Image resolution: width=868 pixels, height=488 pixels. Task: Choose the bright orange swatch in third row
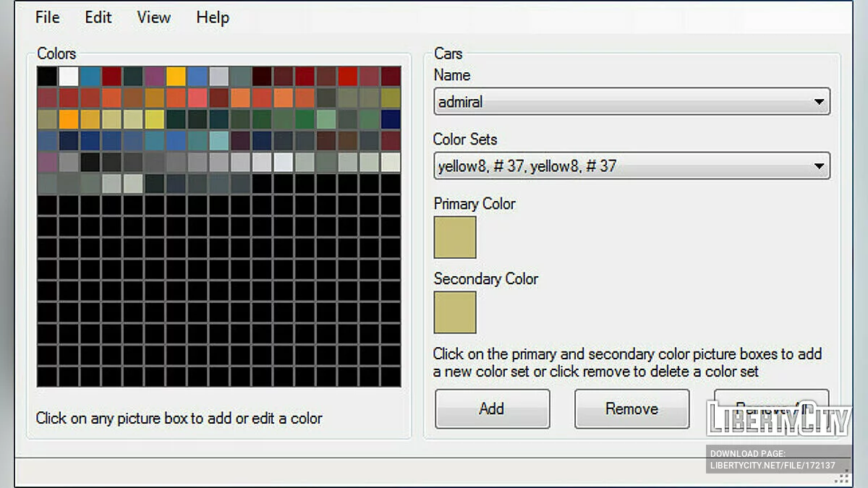[69, 119]
